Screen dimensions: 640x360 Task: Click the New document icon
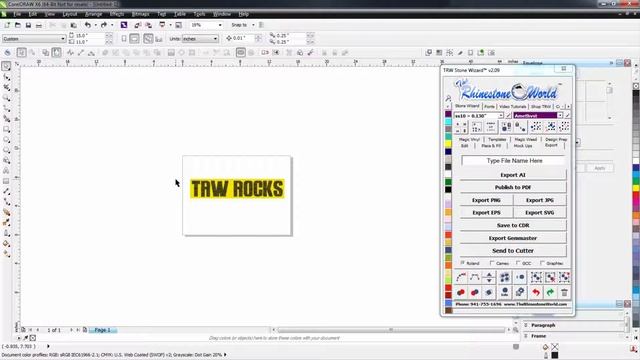coord(7,25)
